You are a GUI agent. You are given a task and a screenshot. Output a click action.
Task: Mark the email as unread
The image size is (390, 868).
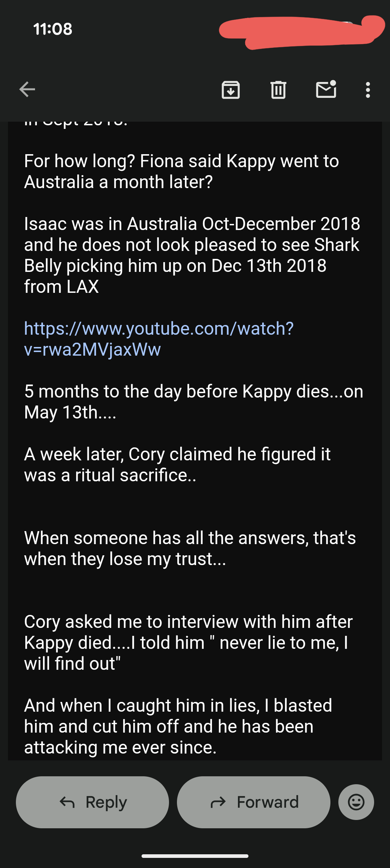pos(326,90)
